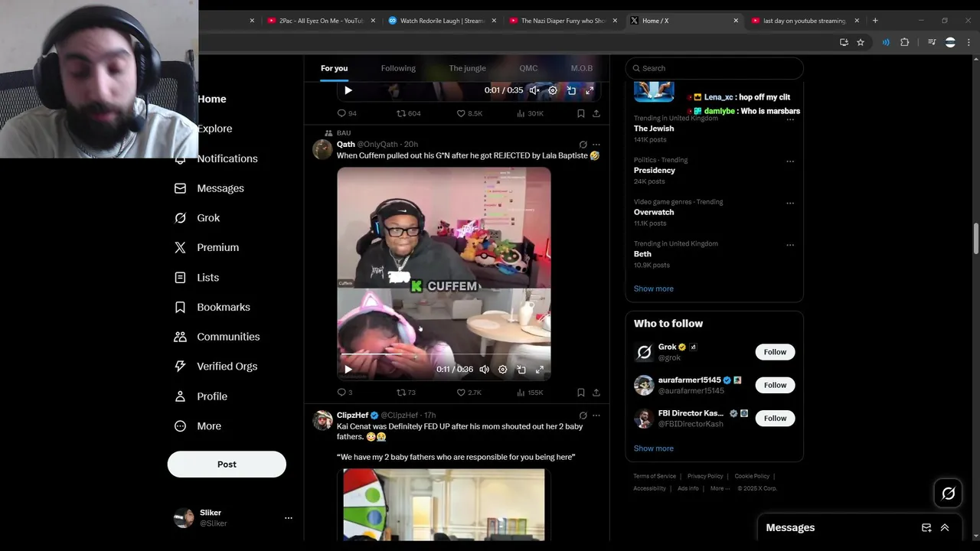Open options for Beth trend

click(x=790, y=245)
